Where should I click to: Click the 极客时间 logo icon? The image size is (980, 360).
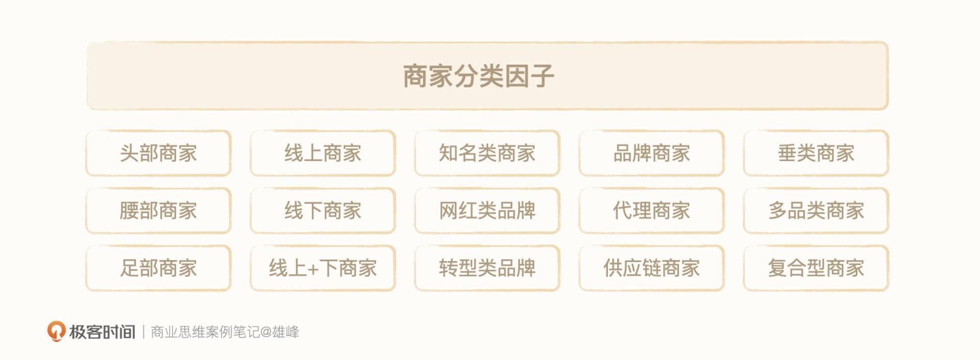[56, 331]
